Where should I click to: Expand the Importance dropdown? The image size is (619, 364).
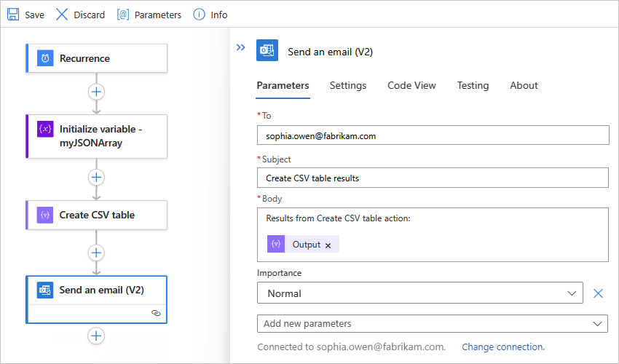coord(570,293)
